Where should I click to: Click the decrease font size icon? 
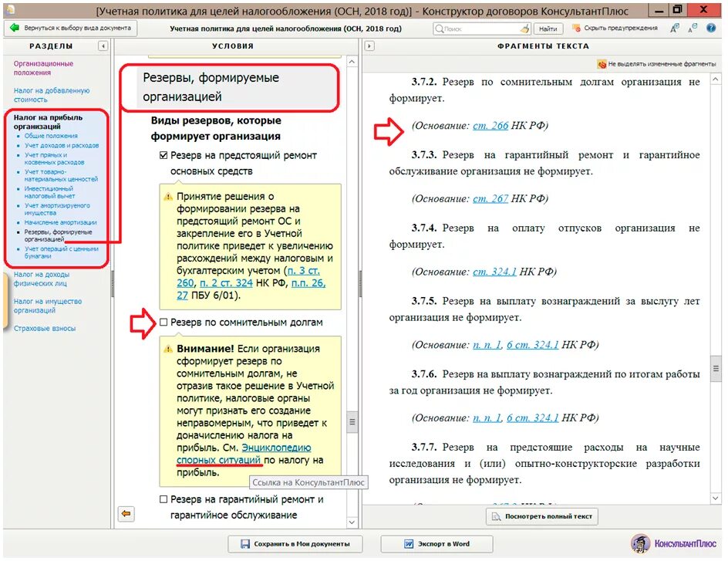[x=693, y=29]
